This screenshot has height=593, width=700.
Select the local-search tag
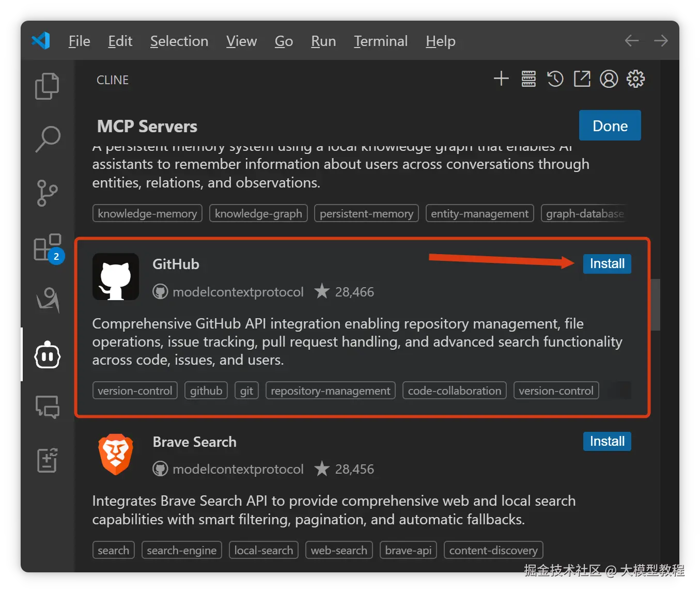[x=263, y=550]
